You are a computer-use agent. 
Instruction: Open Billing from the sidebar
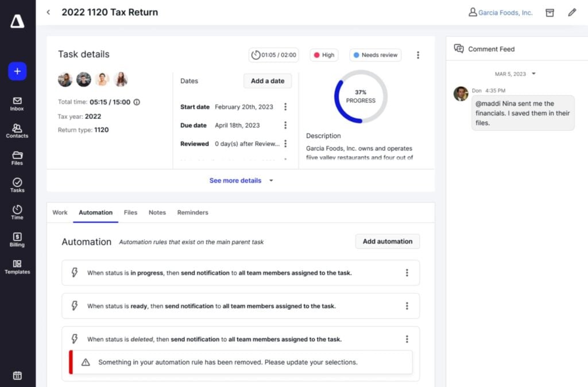coord(17,240)
